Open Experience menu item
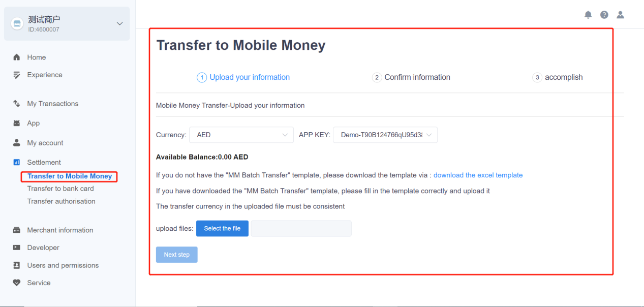The height and width of the screenshot is (307, 644). tap(45, 75)
